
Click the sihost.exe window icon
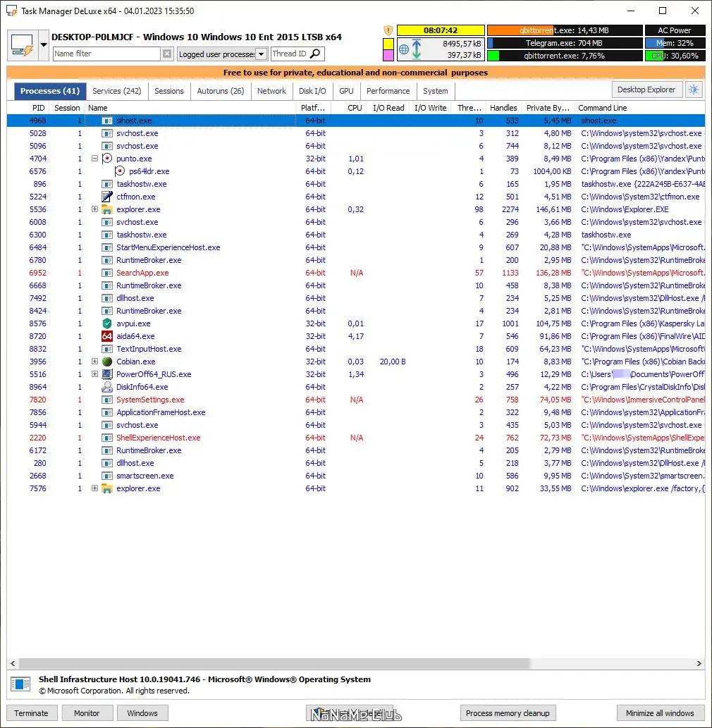tap(107, 121)
